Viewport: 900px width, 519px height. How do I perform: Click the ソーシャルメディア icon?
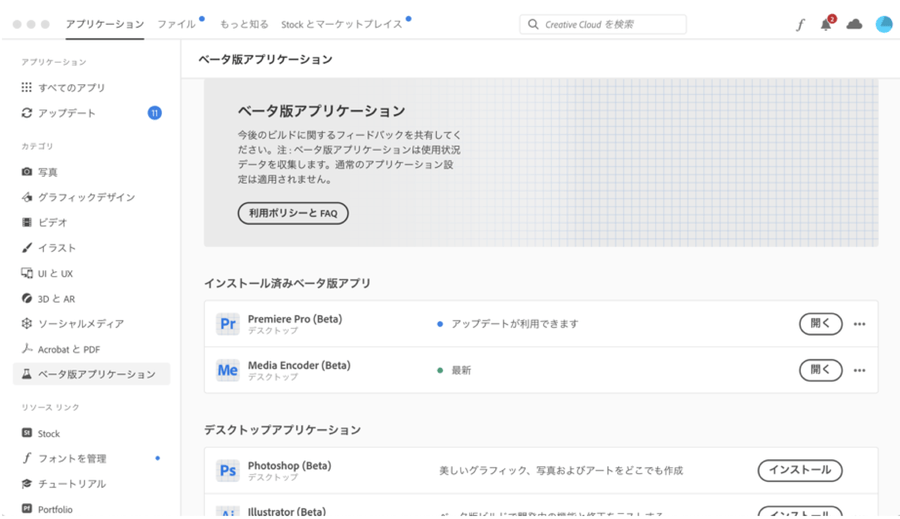click(26, 323)
